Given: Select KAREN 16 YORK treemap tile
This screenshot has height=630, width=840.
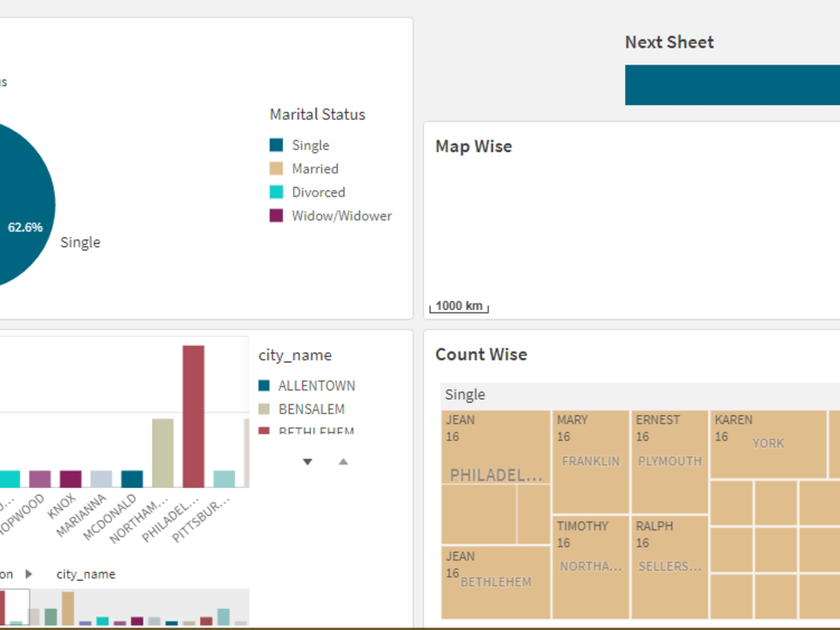Looking at the screenshot, I should click(769, 444).
